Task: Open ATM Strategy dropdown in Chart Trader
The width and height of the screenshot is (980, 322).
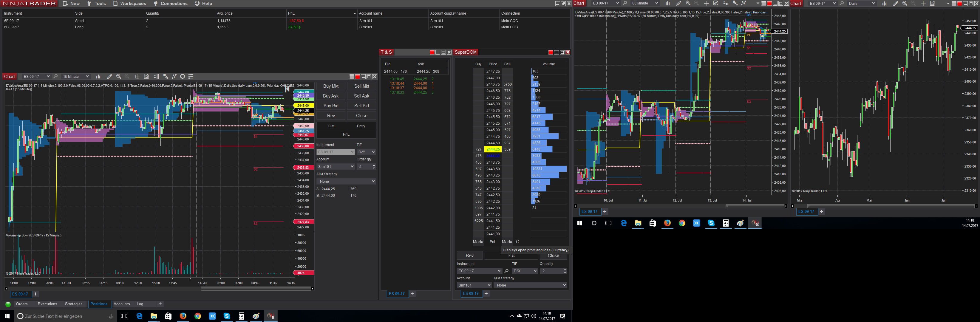Action: click(x=346, y=181)
